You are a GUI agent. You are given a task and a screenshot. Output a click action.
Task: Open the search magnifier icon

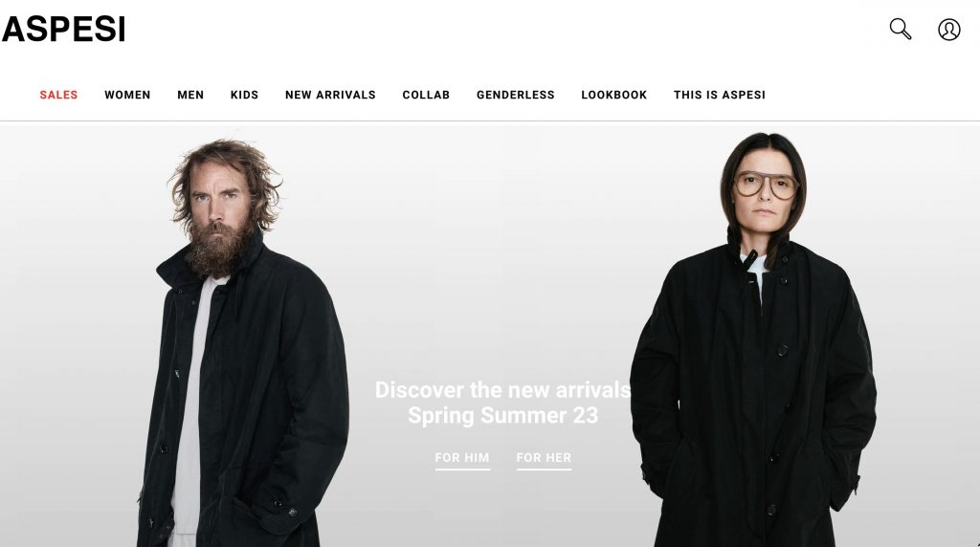901,30
